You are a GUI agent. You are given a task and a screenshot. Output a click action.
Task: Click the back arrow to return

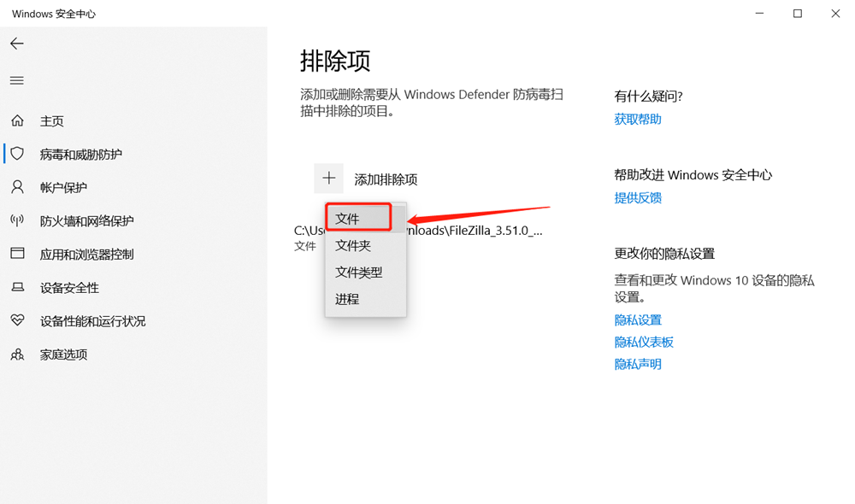pyautogui.click(x=17, y=44)
